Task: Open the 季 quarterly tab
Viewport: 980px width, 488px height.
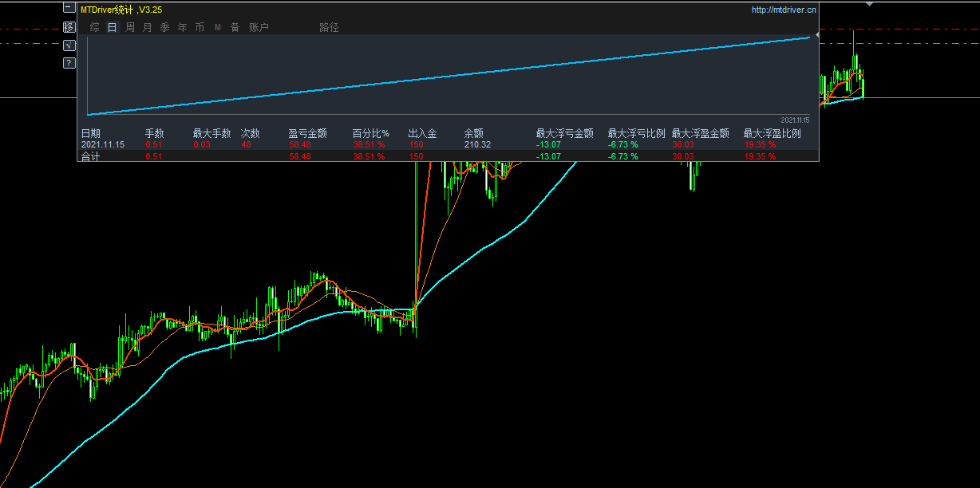Action: [x=165, y=27]
